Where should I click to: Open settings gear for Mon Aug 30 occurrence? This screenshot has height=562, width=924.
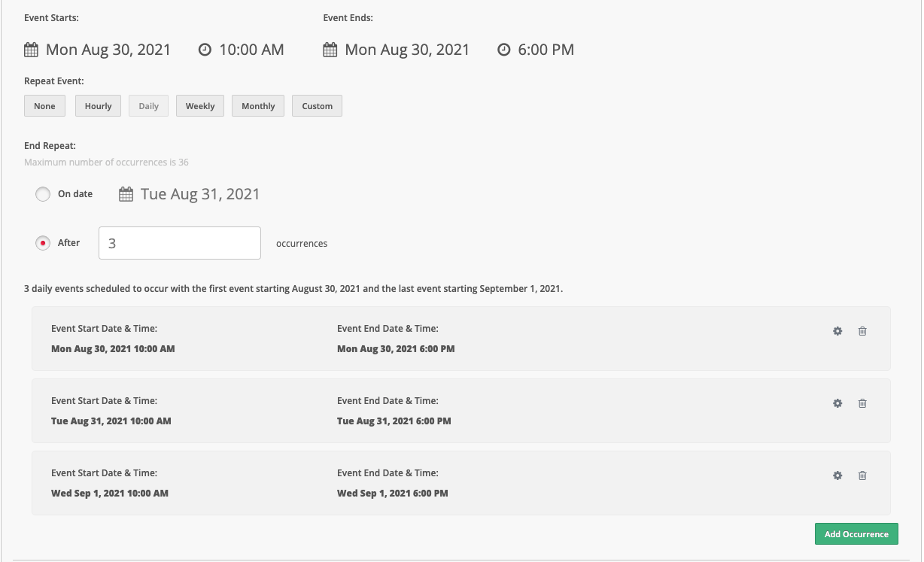837,331
